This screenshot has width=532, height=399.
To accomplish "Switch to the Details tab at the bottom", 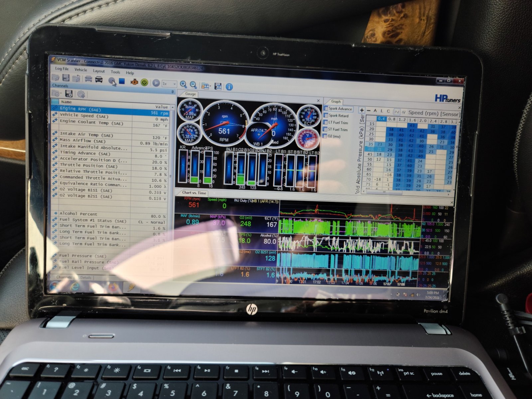I will click(x=86, y=278).
